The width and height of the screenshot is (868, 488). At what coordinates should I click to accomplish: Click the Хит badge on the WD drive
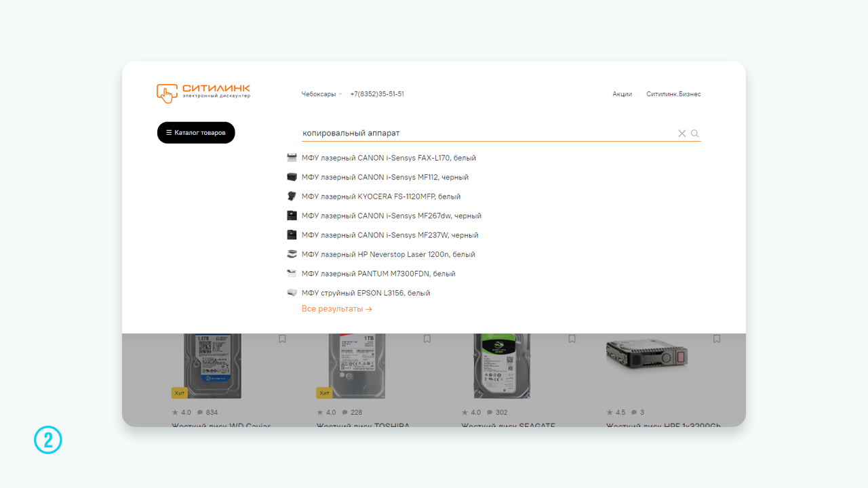coord(180,393)
